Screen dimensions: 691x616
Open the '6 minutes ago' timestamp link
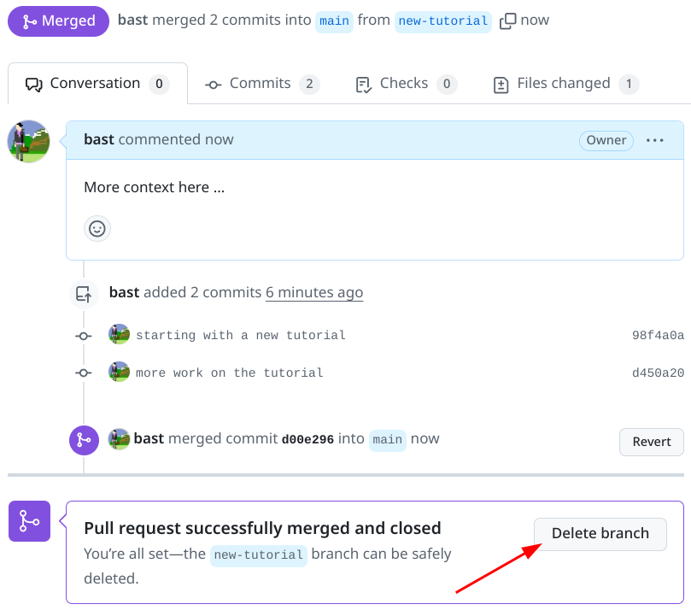click(314, 292)
